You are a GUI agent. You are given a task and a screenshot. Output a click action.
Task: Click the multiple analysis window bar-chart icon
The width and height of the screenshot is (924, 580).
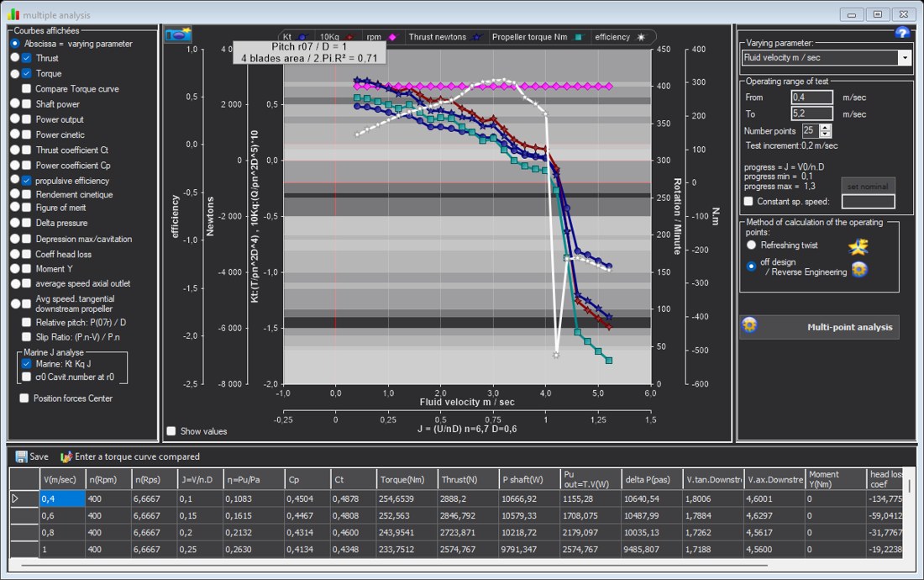click(x=13, y=15)
